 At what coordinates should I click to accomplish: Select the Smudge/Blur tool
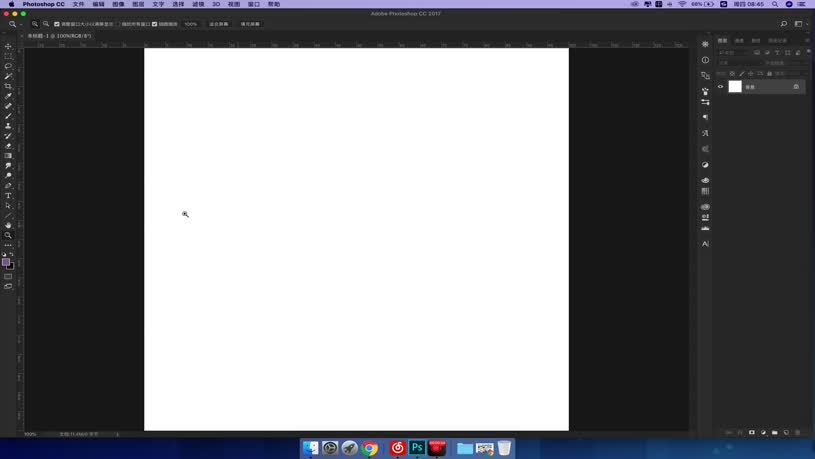8,166
